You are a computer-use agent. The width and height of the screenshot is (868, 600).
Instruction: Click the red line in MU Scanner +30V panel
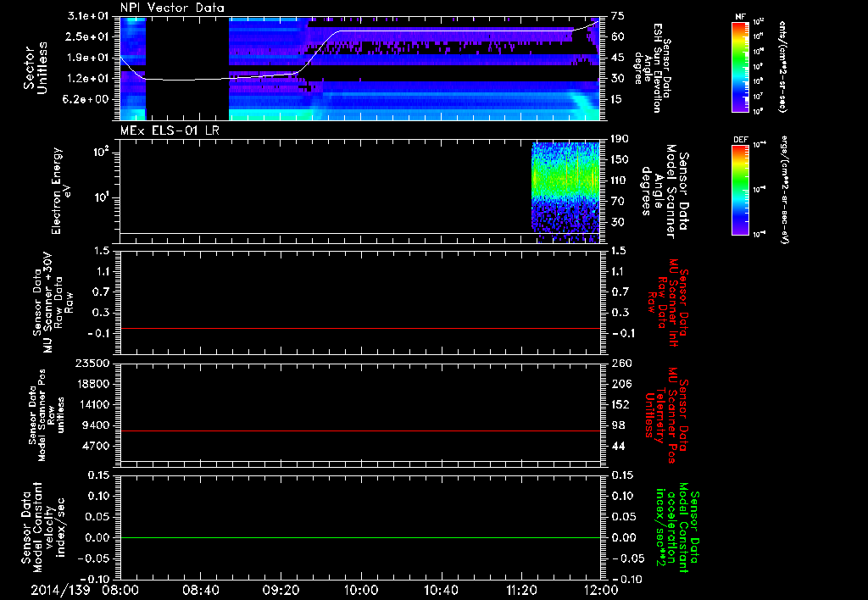pyautogui.click(x=360, y=328)
